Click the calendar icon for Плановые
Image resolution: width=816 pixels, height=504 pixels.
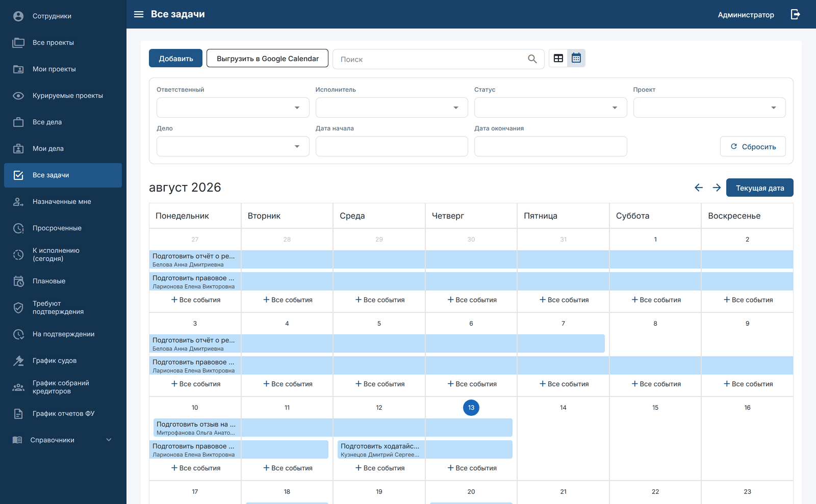tap(18, 281)
